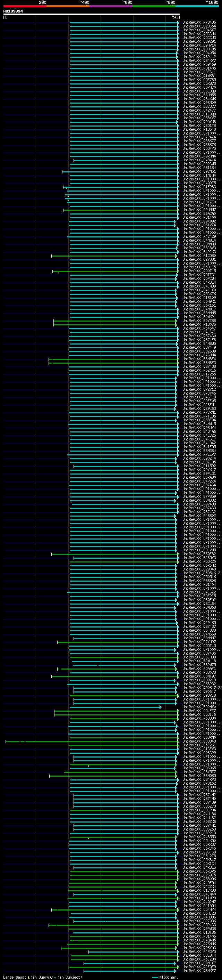This screenshot has width=222, height=980.
Task: Click hit label UniRef100_C5FHY4
Action: (x=199, y=910)
